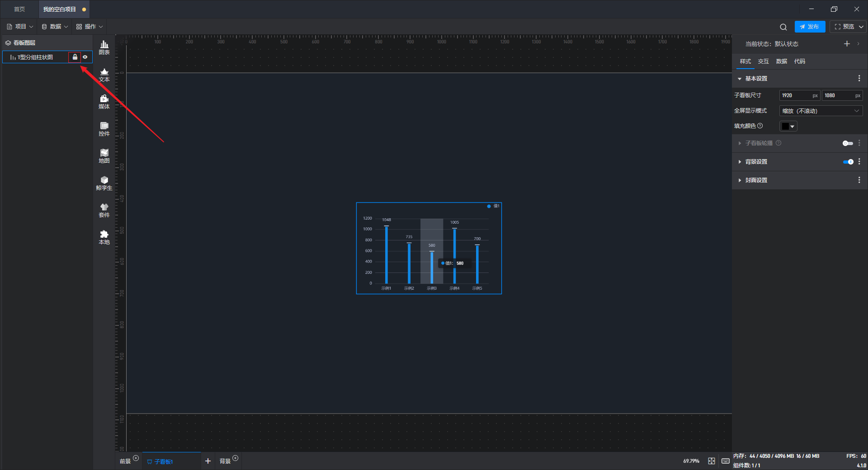Click the 背景 background label
The width and height of the screenshot is (868, 470).
(225, 461)
